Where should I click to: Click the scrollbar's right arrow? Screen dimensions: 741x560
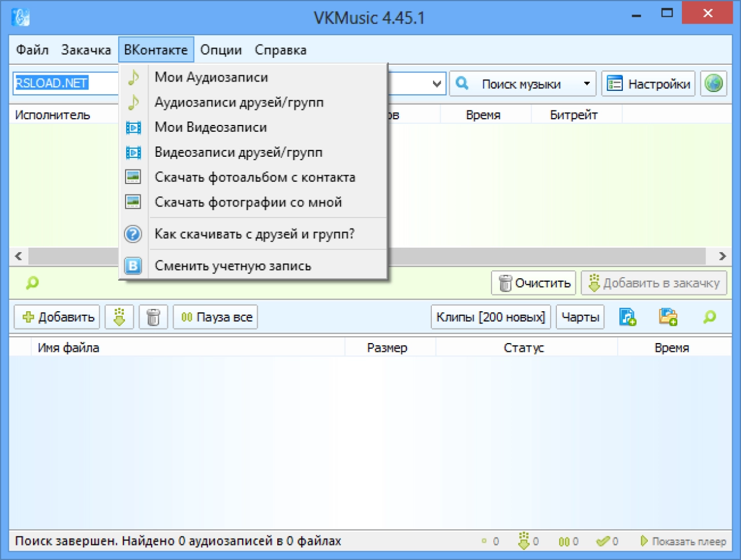[x=722, y=256]
